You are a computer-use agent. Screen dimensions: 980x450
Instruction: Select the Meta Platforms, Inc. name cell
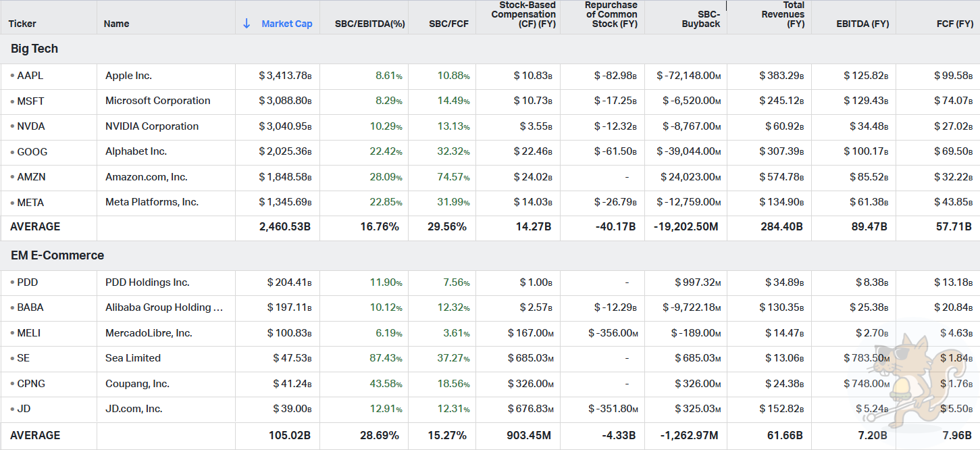pyautogui.click(x=152, y=202)
